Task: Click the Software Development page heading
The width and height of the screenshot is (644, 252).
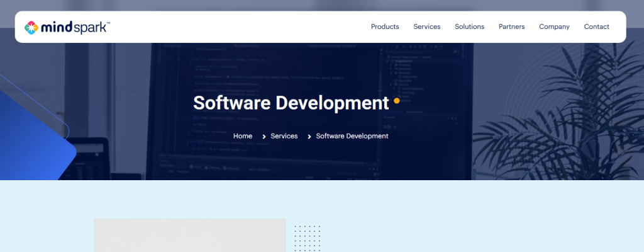Action: tap(291, 103)
